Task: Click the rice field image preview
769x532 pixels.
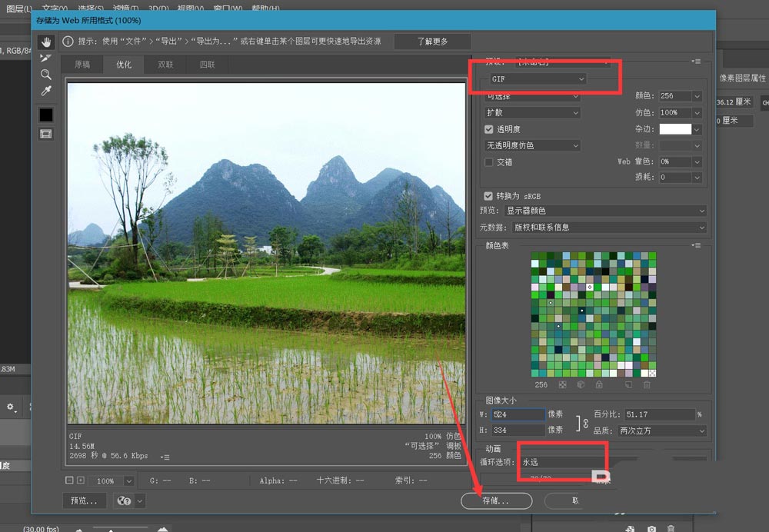Action: [266, 253]
